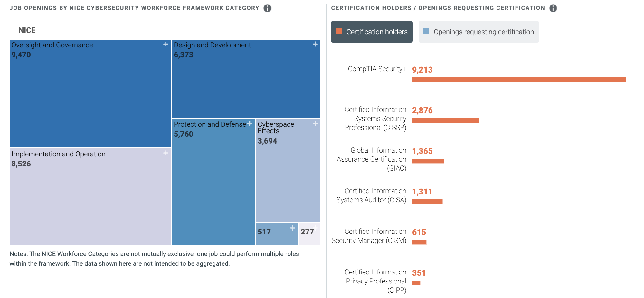Expand the Oversight and Governance plus icon
Screen dimensions: 644x298
point(166,44)
